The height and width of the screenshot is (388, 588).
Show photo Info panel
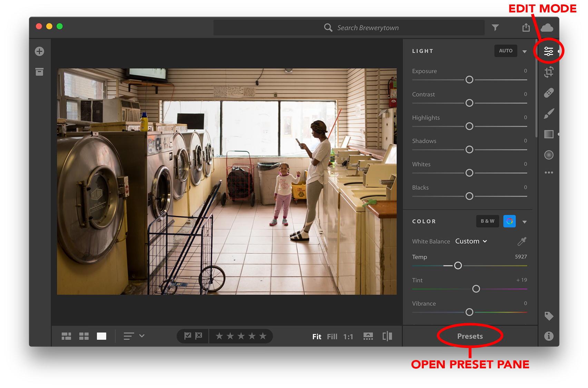click(549, 336)
